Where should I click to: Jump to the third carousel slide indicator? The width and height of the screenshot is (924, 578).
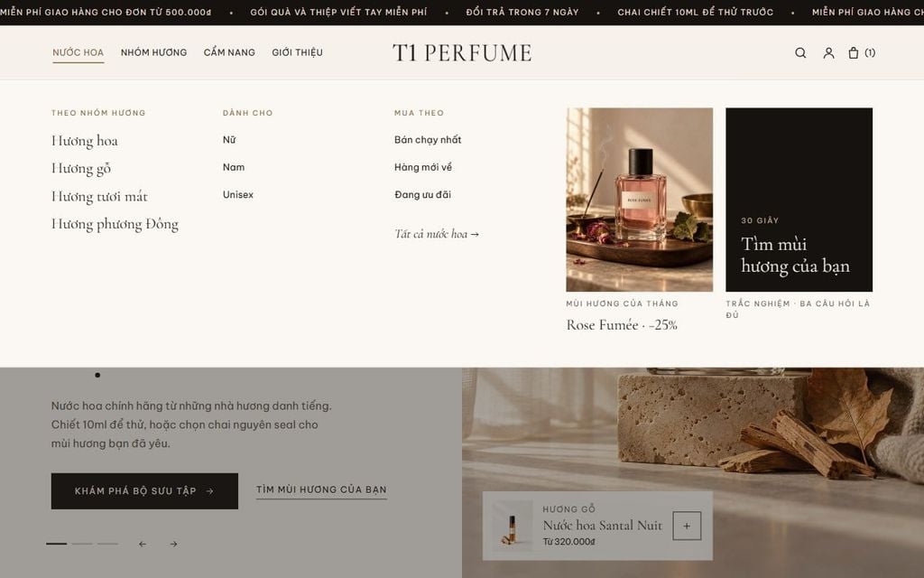pyautogui.click(x=108, y=544)
